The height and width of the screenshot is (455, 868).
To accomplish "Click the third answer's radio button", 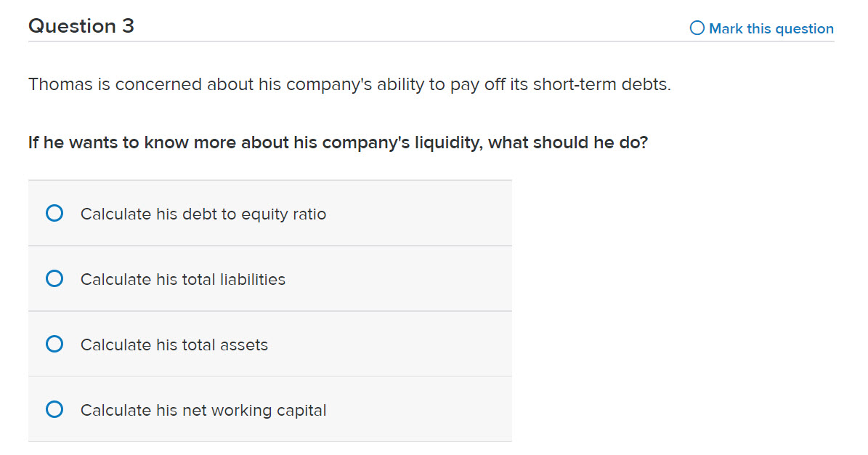I will 54,344.
